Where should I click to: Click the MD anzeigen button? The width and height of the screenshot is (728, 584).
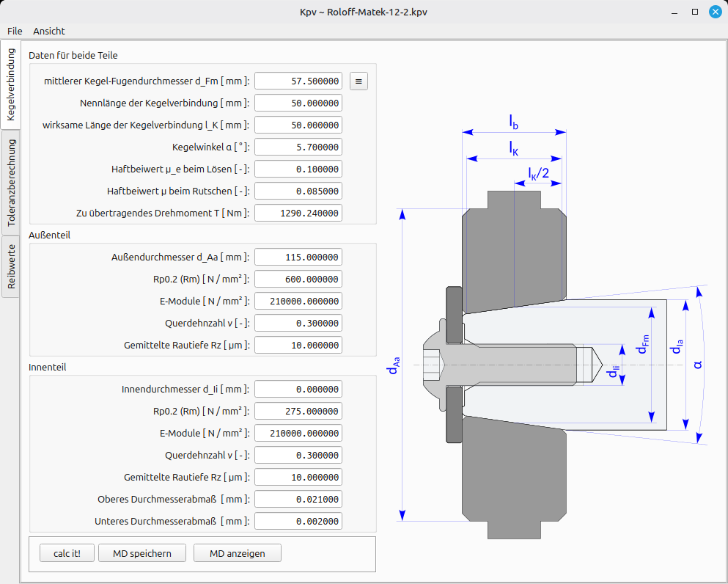(x=237, y=553)
